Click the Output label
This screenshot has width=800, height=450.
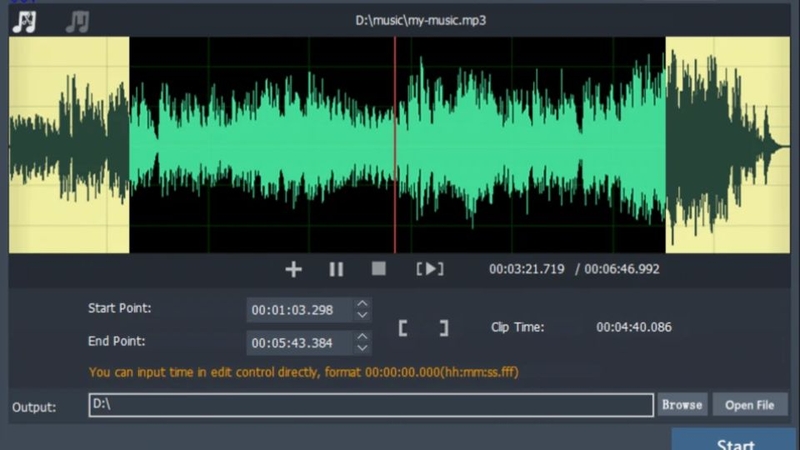[x=34, y=407]
